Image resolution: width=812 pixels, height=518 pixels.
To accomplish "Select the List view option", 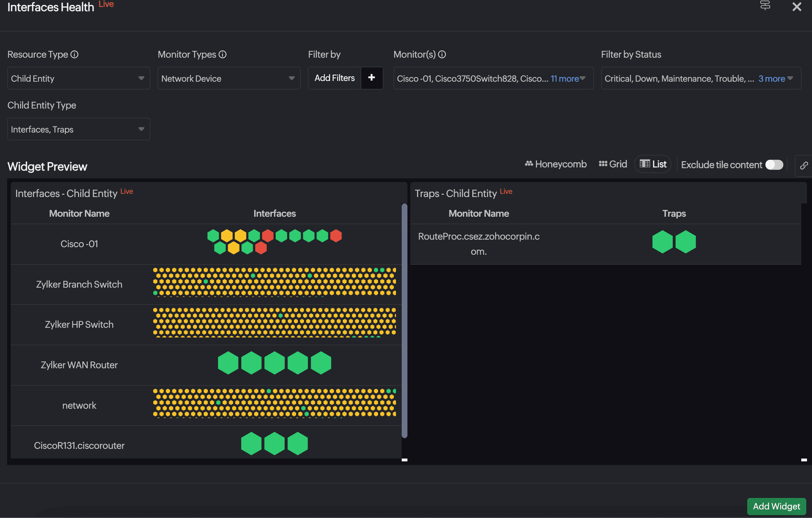I will (x=653, y=164).
